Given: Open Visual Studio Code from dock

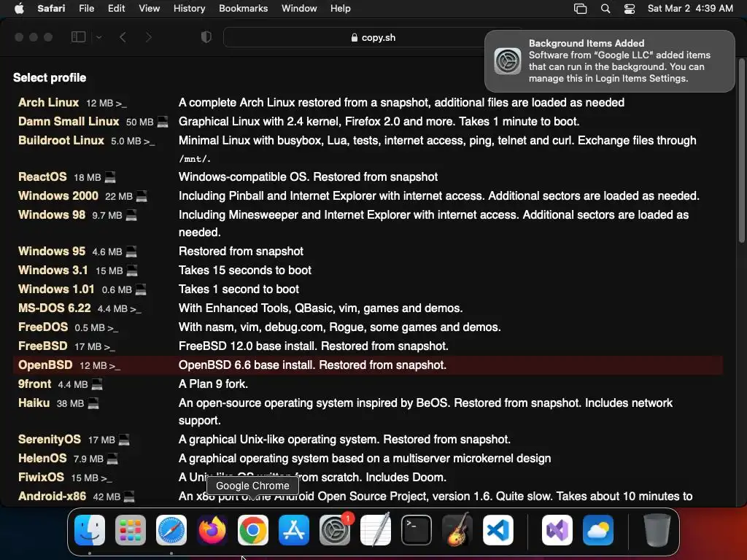Looking at the screenshot, I should [498, 530].
